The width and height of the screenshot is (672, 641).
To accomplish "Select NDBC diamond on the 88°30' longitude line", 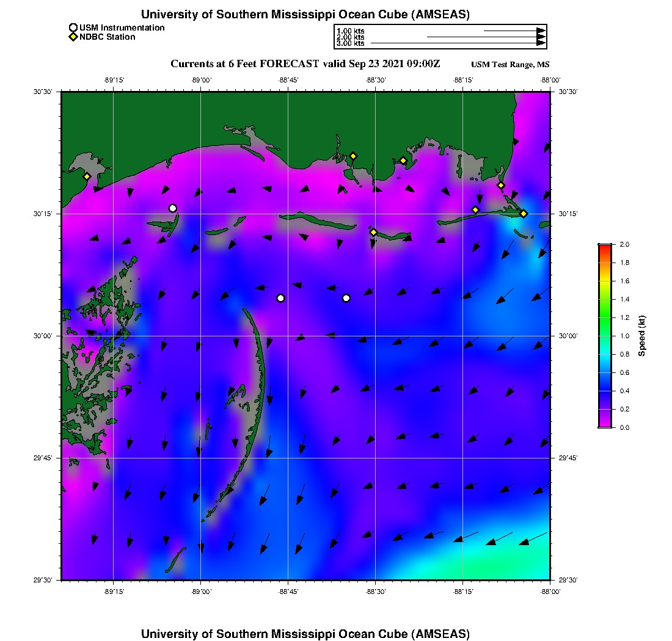I will 373,232.
